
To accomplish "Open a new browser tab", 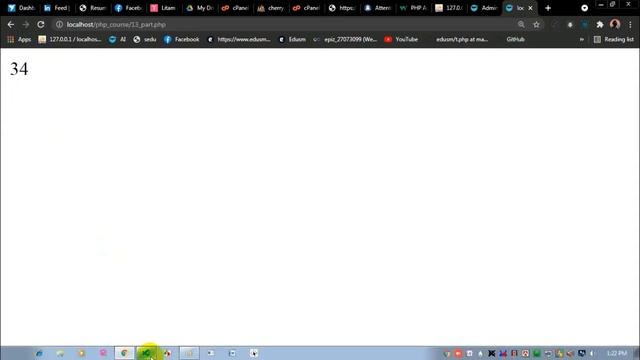I will pos(548,8).
